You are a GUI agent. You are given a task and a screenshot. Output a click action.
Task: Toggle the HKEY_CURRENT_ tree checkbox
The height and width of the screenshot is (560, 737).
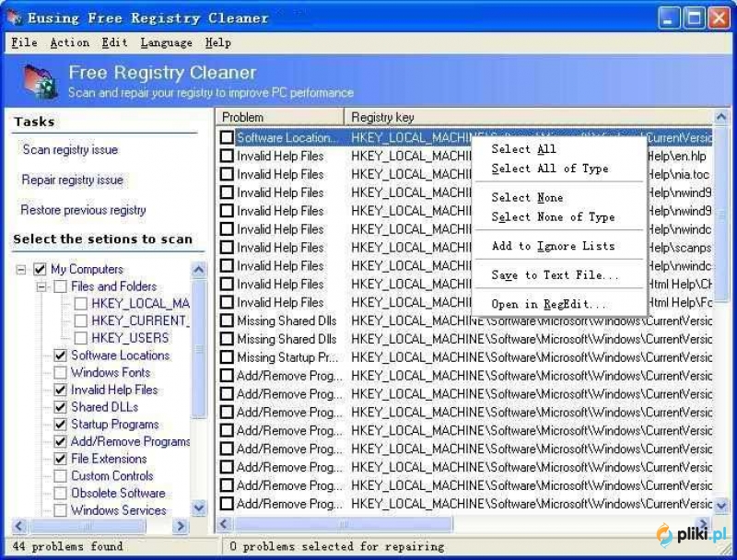click(x=81, y=321)
